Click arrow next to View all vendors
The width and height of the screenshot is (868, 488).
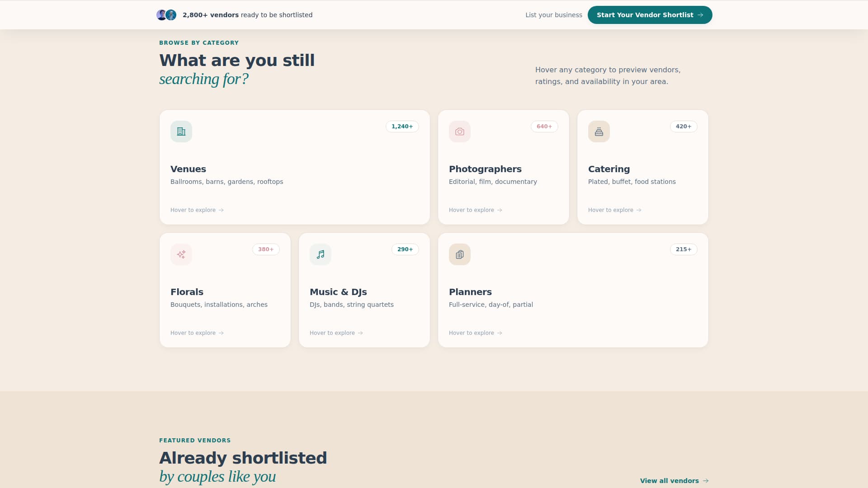[706, 481]
